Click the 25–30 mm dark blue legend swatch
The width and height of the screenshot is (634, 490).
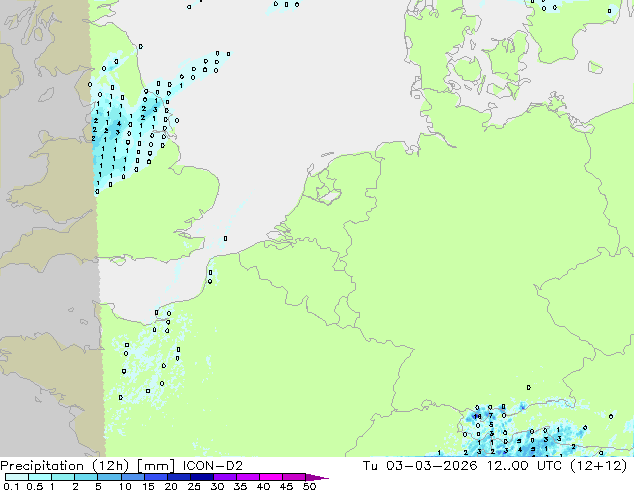(201, 477)
